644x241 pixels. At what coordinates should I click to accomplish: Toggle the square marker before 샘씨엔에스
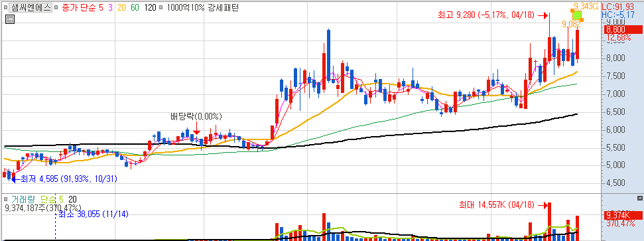5,8
